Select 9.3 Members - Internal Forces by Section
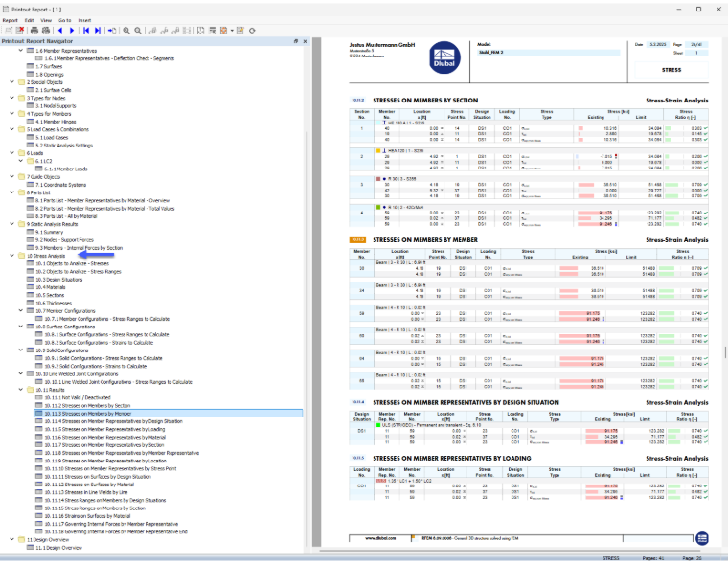 [x=79, y=248]
